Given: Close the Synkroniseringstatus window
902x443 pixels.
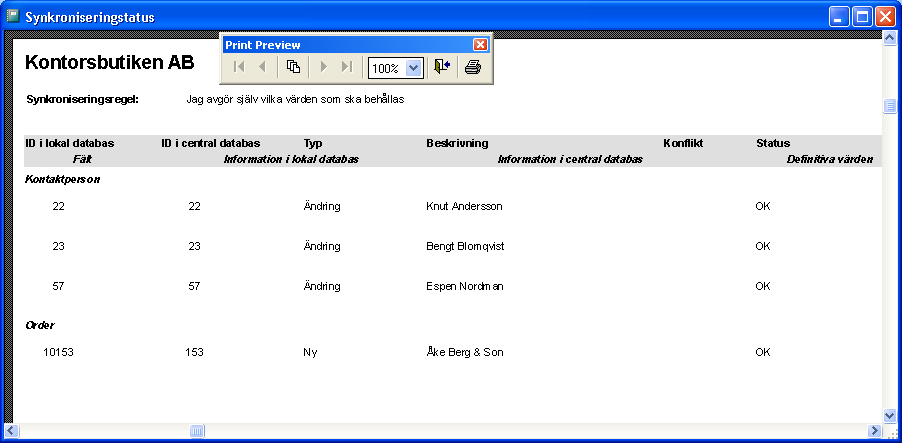Looking at the screenshot, I should coord(885,16).
